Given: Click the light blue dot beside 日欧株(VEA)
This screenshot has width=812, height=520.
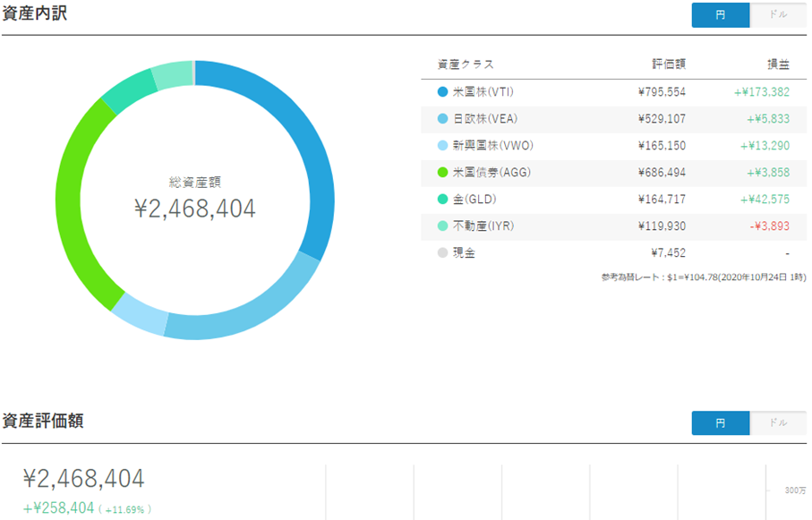Looking at the screenshot, I should pyautogui.click(x=442, y=119).
